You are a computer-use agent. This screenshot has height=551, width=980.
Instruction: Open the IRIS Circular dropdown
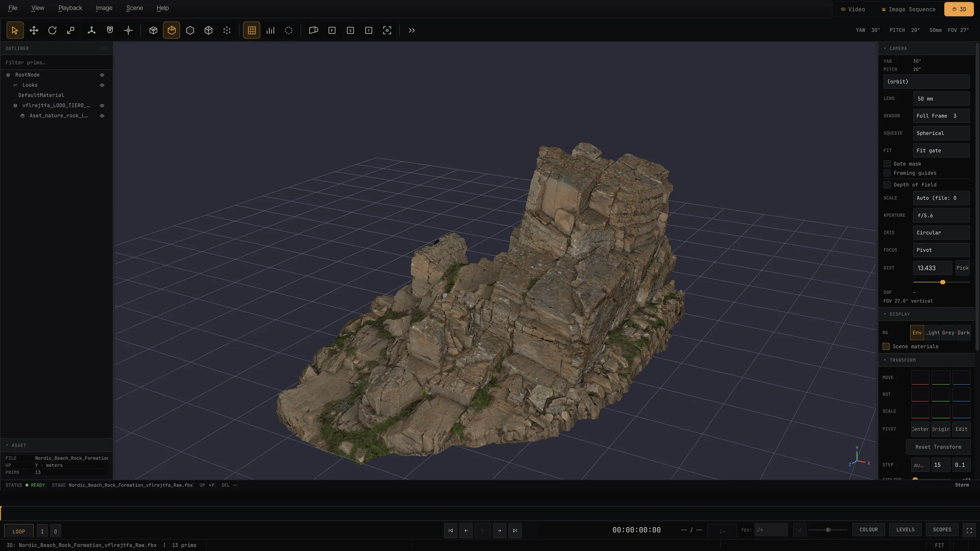click(941, 233)
